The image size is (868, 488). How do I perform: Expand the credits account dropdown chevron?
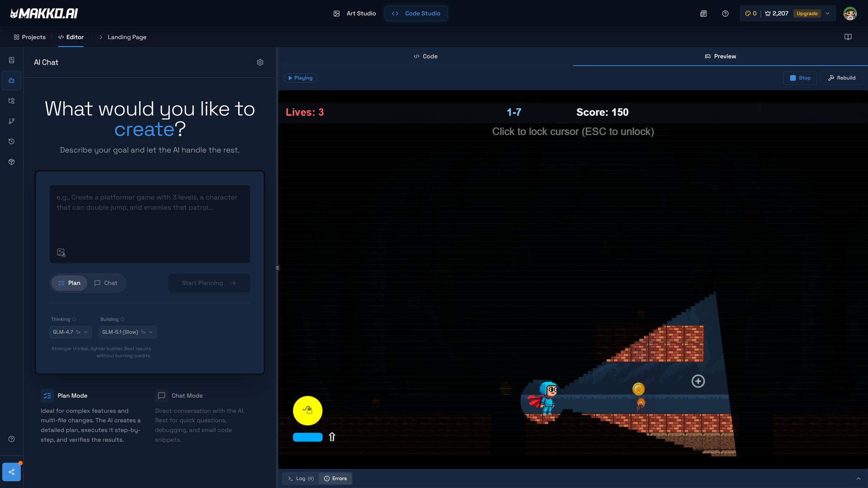point(828,13)
